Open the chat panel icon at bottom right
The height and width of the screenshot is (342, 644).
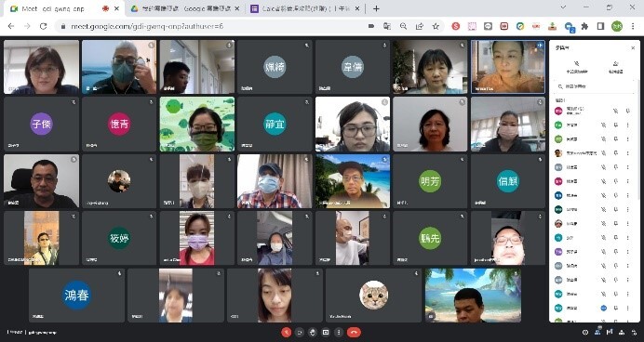point(610,332)
